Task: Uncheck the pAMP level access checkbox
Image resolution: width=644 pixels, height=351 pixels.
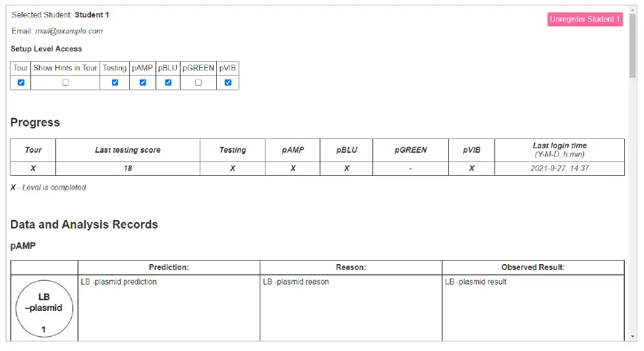Action: point(142,82)
